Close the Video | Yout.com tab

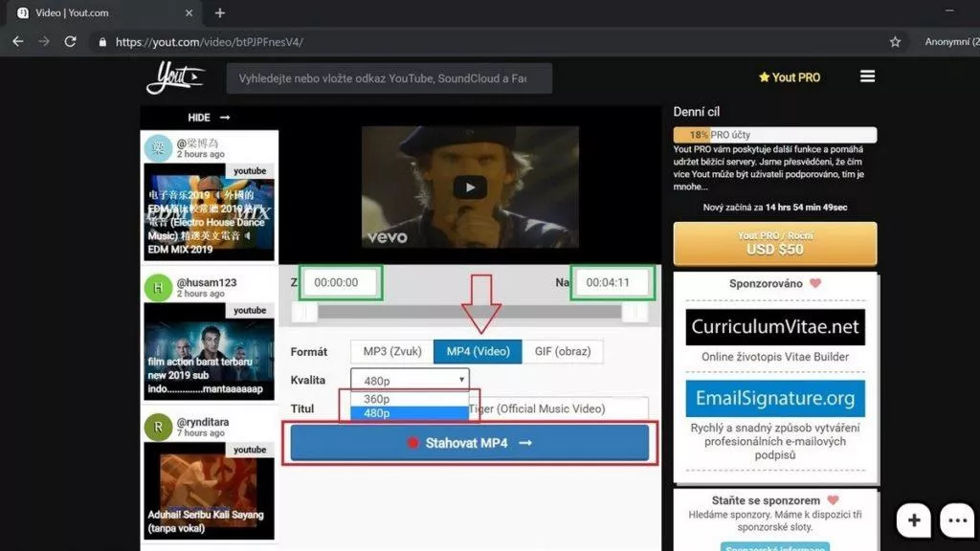click(189, 12)
